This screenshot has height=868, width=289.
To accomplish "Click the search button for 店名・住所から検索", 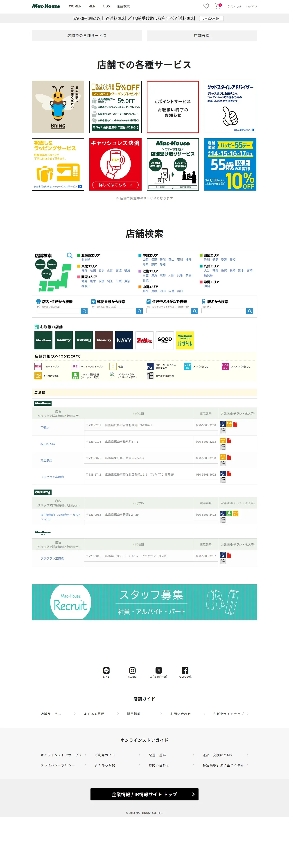I will pyautogui.click(x=84, y=311).
